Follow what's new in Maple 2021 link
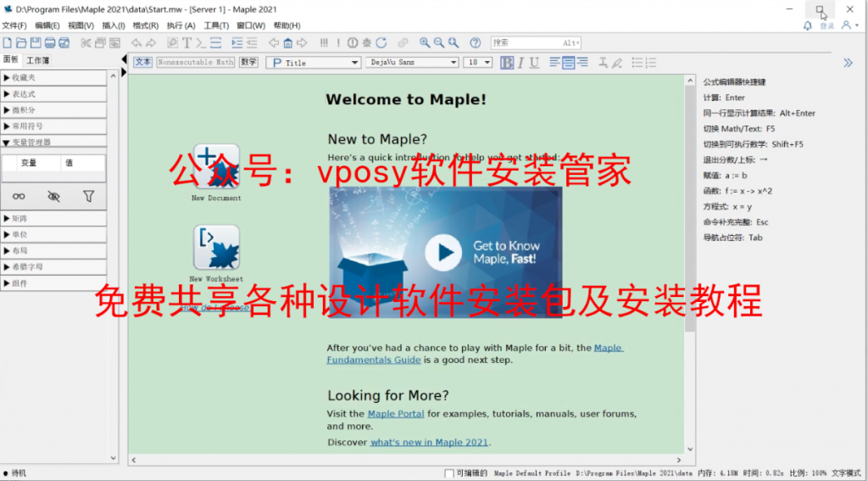The image size is (868, 481). 430,442
